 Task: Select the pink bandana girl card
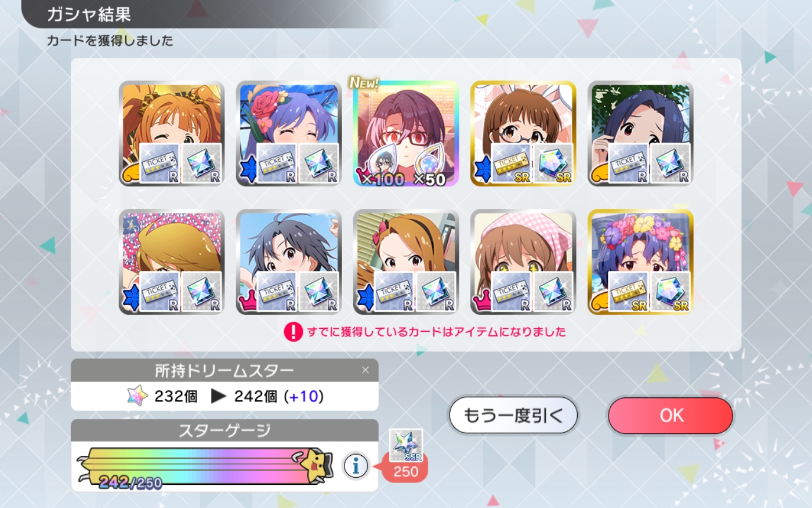523,262
